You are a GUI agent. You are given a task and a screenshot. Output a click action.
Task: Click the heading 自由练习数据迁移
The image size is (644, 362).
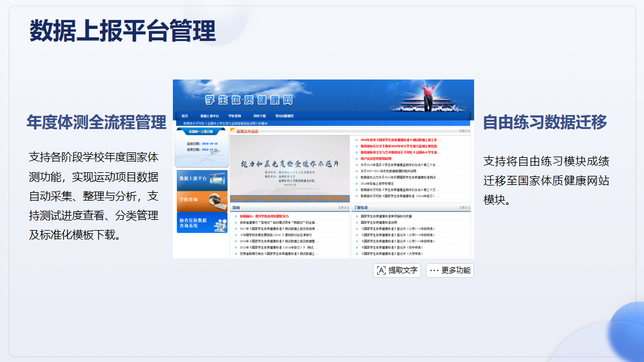point(545,122)
